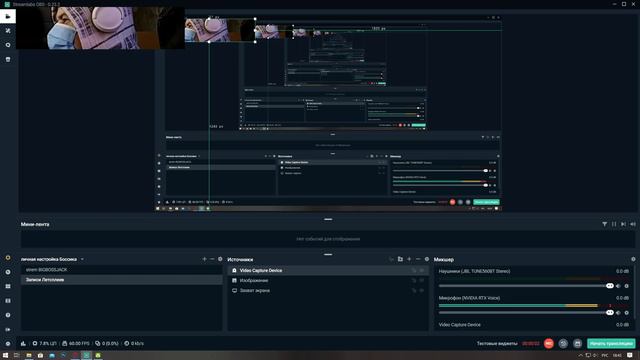This screenshot has width=640, height=360.
Task: Toggle lock on Изображение source
Action: coord(414,280)
